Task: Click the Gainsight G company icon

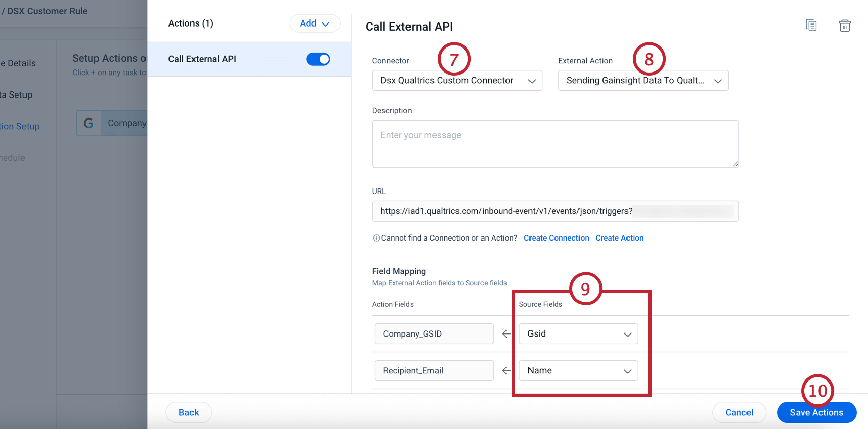Action: coord(88,123)
